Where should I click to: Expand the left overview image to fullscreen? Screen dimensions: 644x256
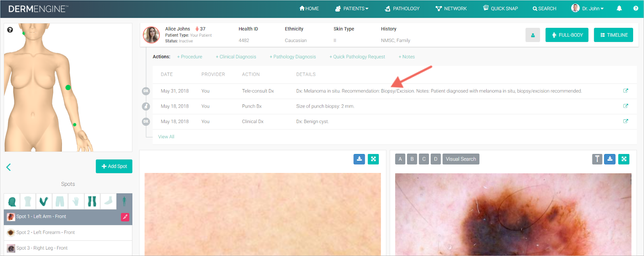373,159
